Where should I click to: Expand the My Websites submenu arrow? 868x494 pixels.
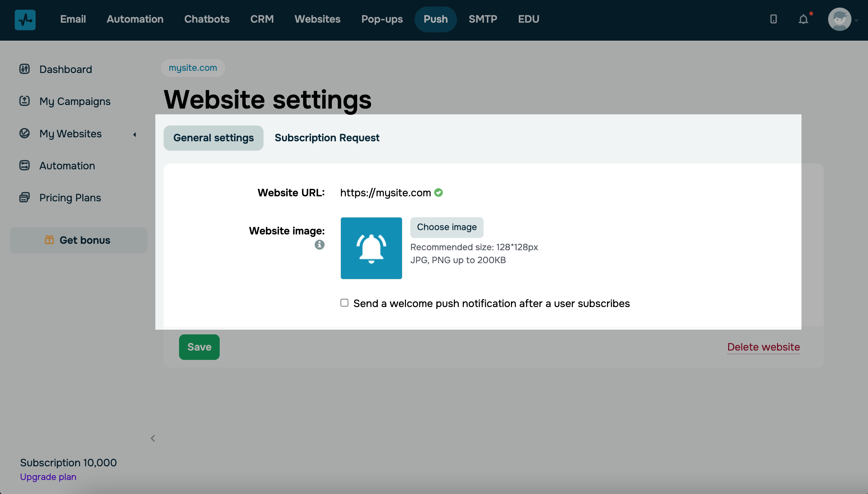[135, 134]
